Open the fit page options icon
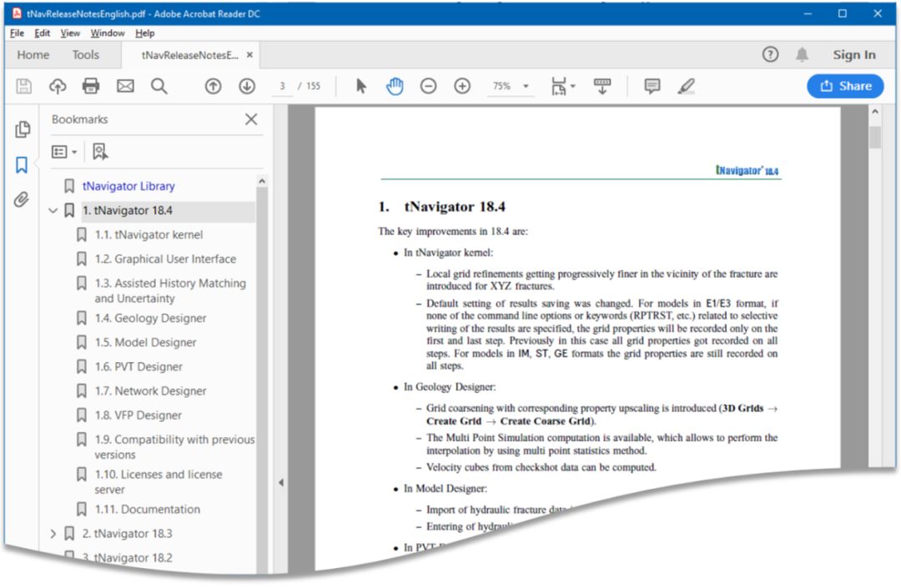The width and height of the screenshot is (901, 588). coord(562,86)
